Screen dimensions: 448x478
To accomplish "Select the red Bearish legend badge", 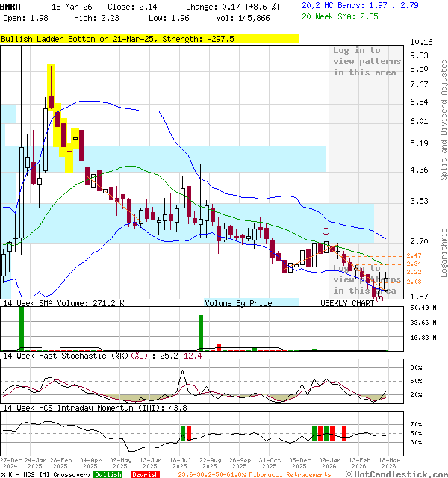I will [145, 474].
